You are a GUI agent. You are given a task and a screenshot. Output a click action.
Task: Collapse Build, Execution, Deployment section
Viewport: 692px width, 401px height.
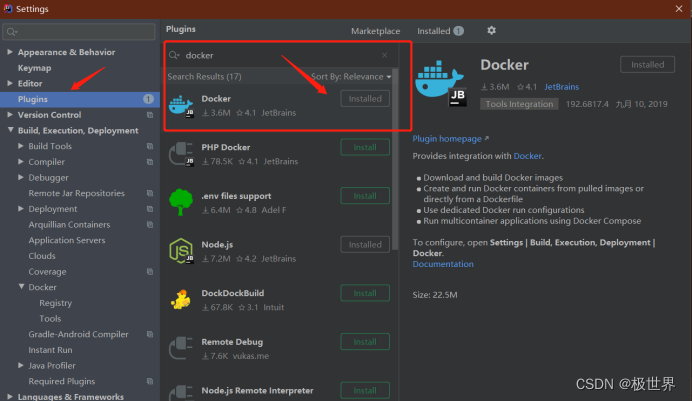(x=10, y=130)
